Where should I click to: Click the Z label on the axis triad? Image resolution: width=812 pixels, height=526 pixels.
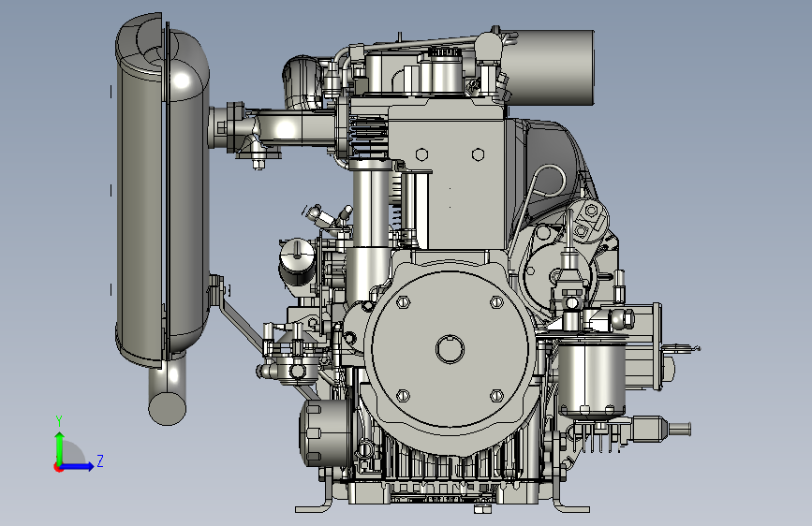pos(100,460)
